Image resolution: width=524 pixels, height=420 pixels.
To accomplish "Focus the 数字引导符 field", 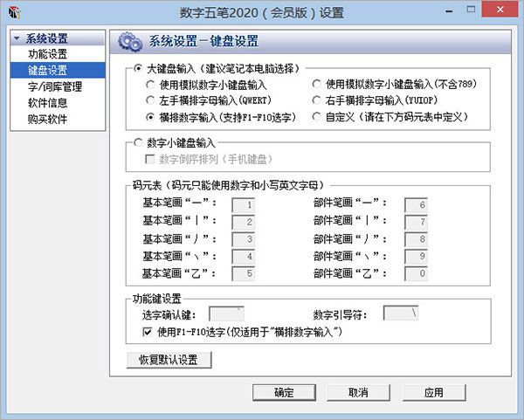I will pyautogui.click(x=401, y=313).
